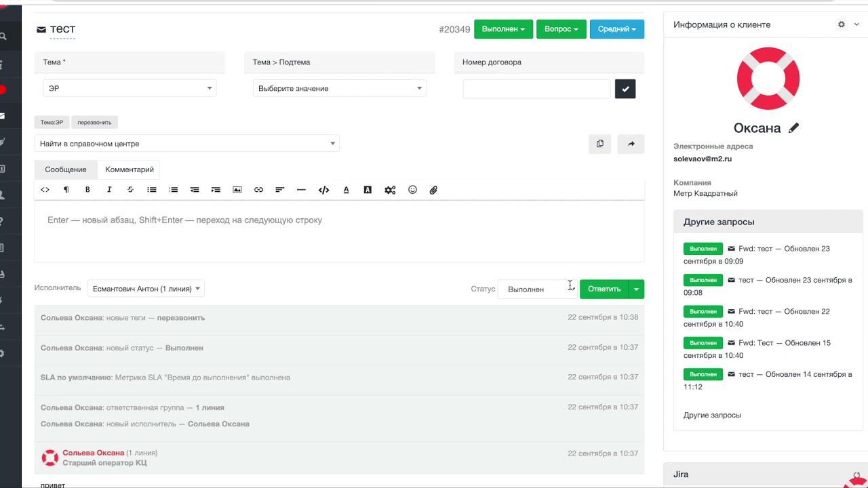Open тест request updated 14 сентября
Viewport: 868px width, 488px height.
pyautogui.click(x=768, y=380)
